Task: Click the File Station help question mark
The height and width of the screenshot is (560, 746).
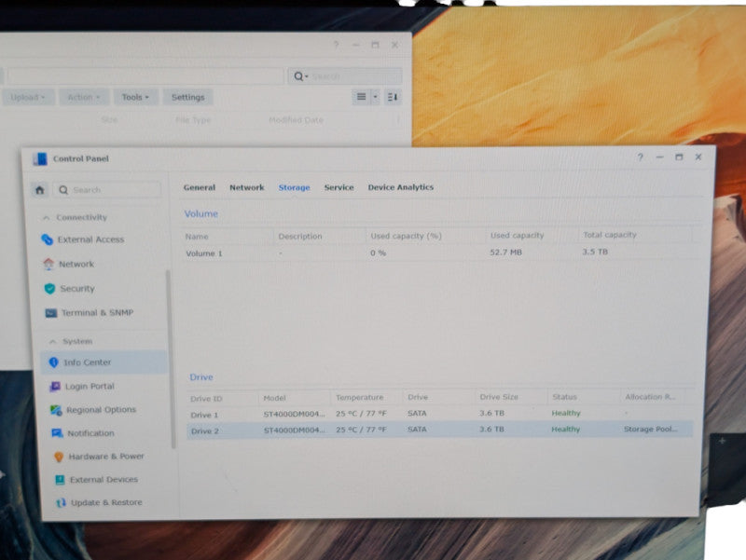Action: tap(337, 45)
